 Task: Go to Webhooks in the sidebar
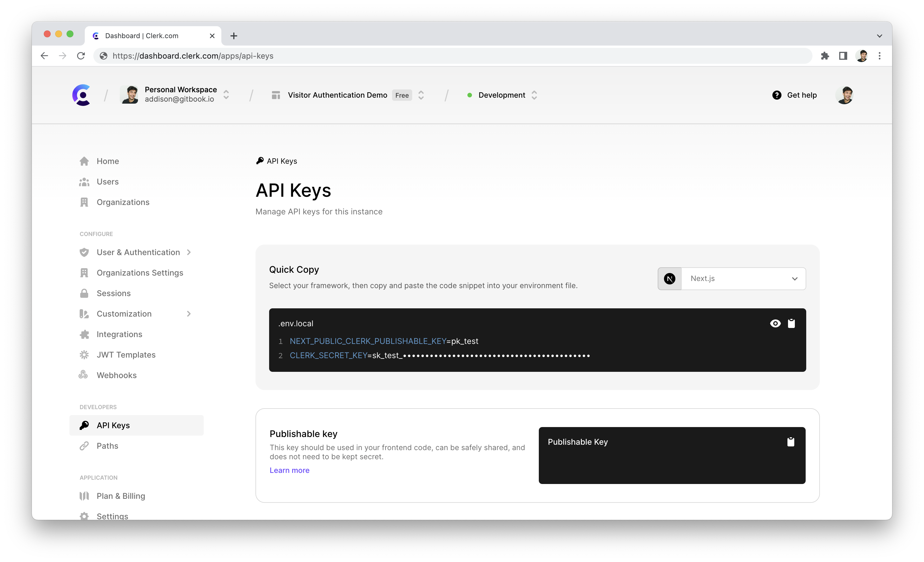116,375
